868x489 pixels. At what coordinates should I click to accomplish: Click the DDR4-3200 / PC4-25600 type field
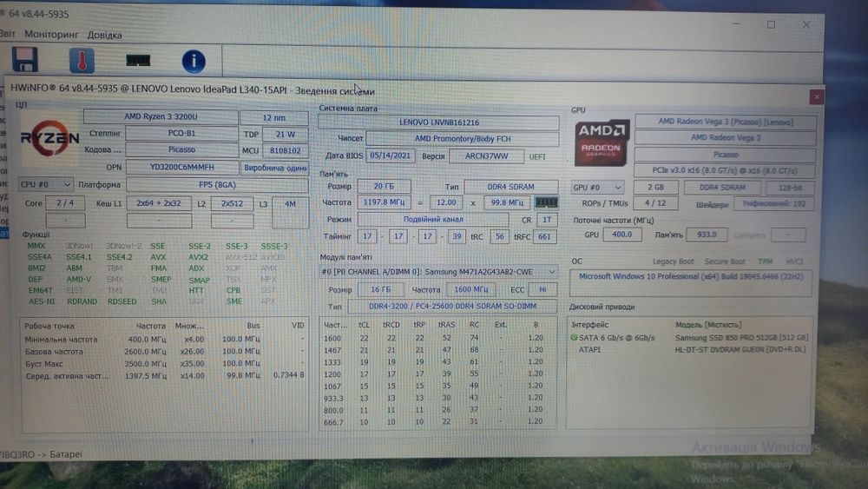pos(452,306)
